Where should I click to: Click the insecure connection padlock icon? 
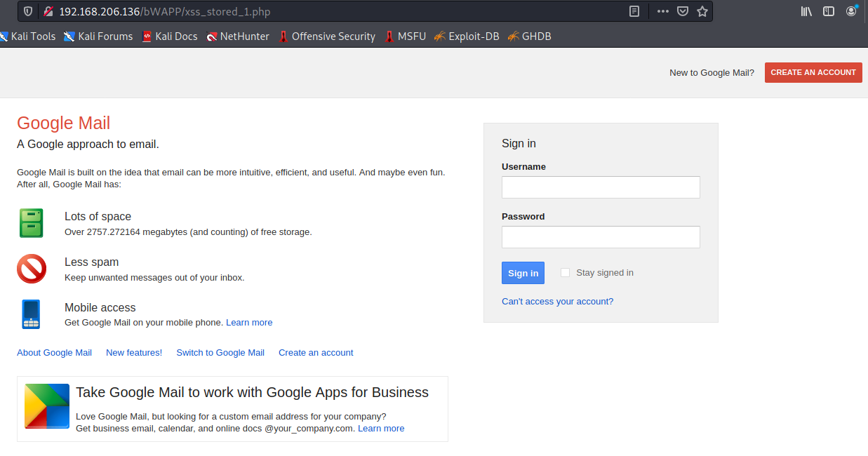pos(48,11)
